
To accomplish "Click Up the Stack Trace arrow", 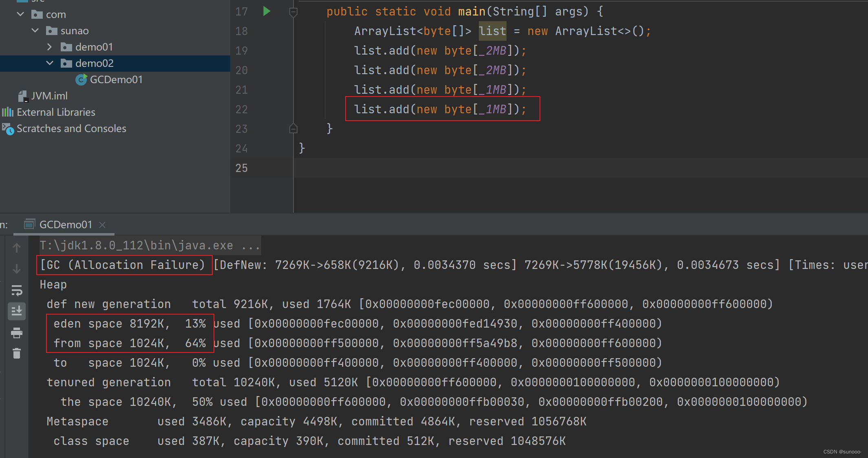I will 17,247.
